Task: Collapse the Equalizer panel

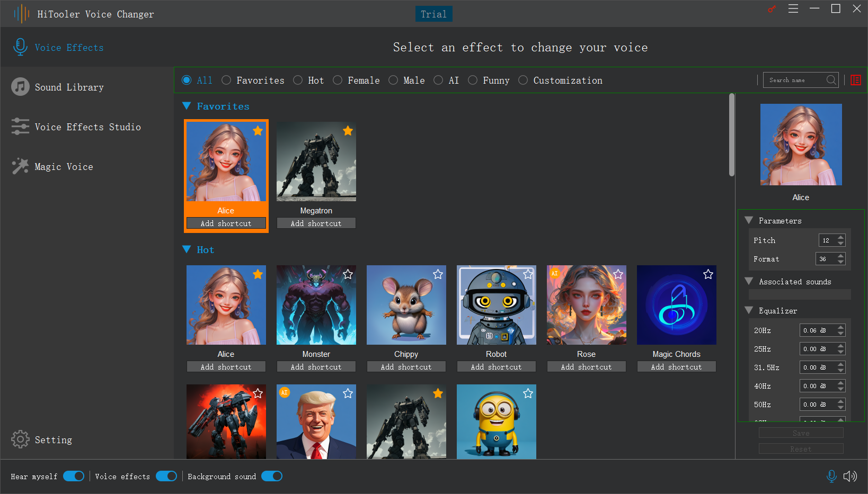Action: point(749,310)
